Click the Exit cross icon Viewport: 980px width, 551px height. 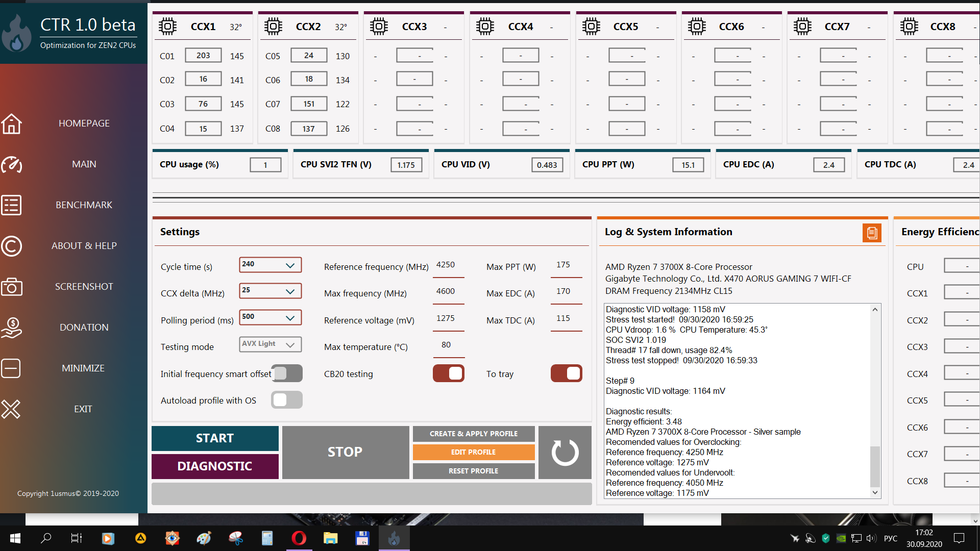(11, 409)
